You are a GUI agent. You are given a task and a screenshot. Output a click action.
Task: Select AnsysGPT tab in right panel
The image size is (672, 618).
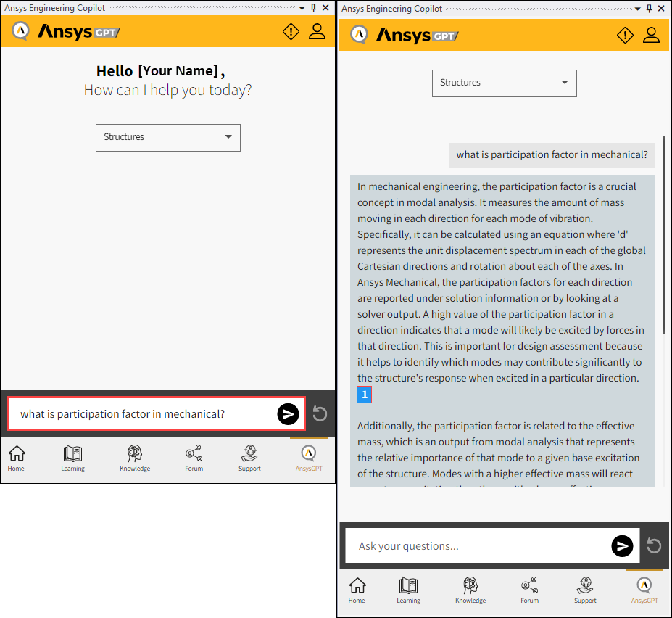tap(644, 590)
